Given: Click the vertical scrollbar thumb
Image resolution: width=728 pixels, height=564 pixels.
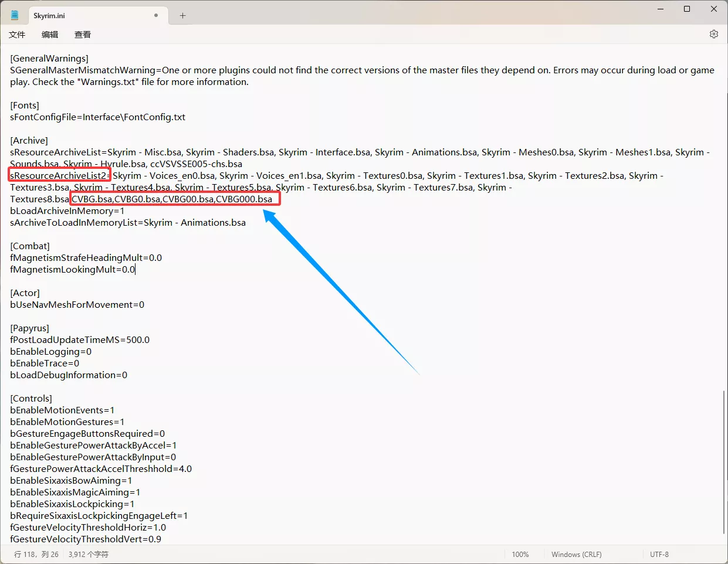Looking at the screenshot, I should (724, 463).
